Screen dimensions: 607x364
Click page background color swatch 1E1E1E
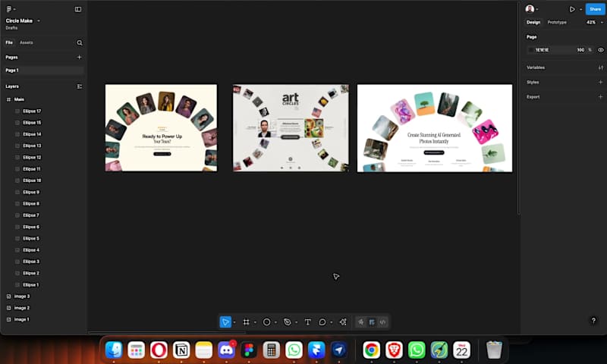click(x=530, y=50)
